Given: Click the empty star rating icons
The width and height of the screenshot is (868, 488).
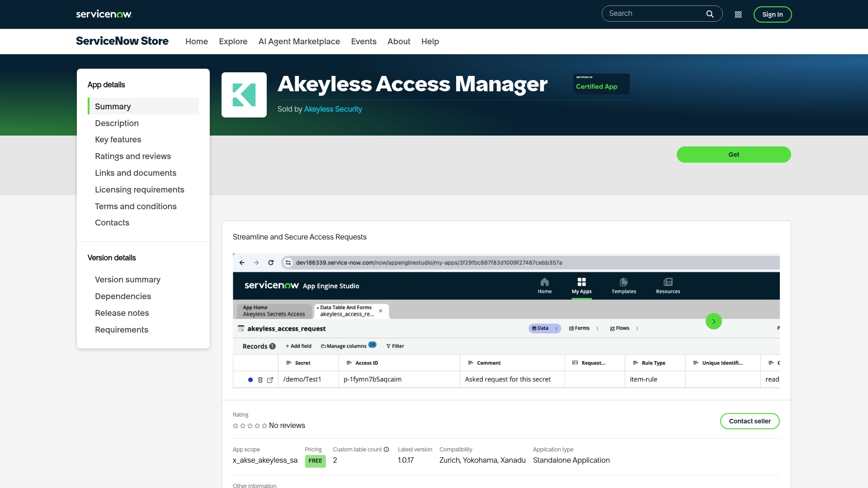Looking at the screenshot, I should pos(250,426).
